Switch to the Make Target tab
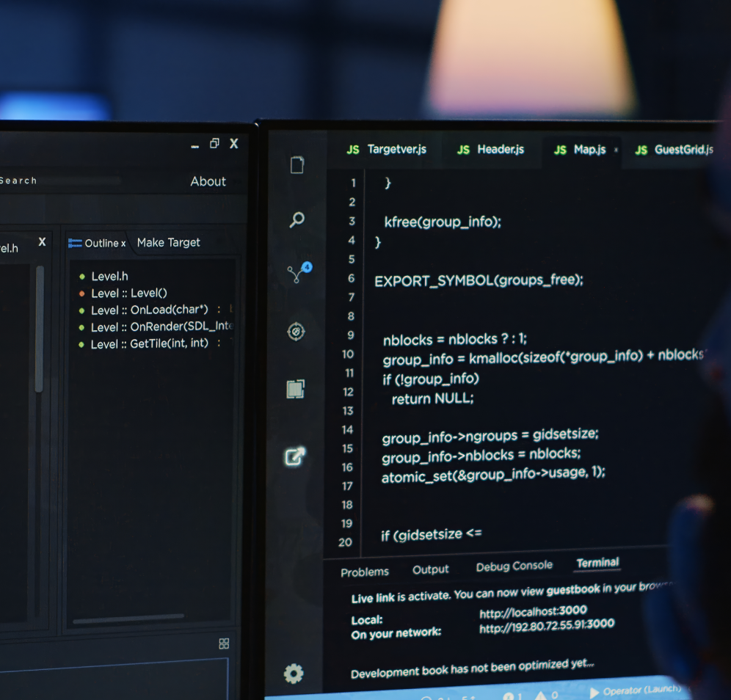Viewport: 731px width, 700px height. point(168,242)
